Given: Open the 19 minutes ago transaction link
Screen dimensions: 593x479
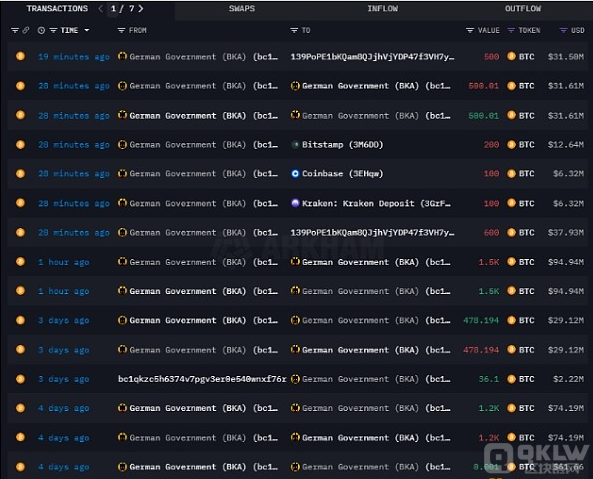Looking at the screenshot, I should pyautogui.click(x=74, y=57).
